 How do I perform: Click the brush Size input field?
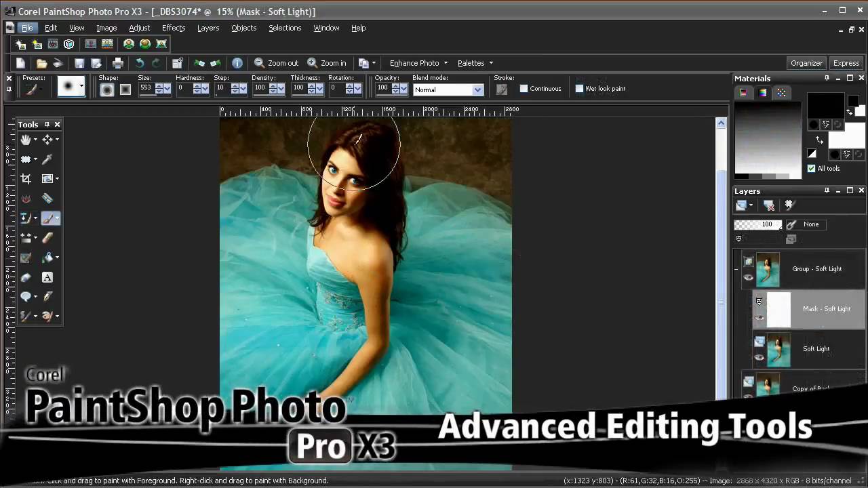click(x=146, y=88)
